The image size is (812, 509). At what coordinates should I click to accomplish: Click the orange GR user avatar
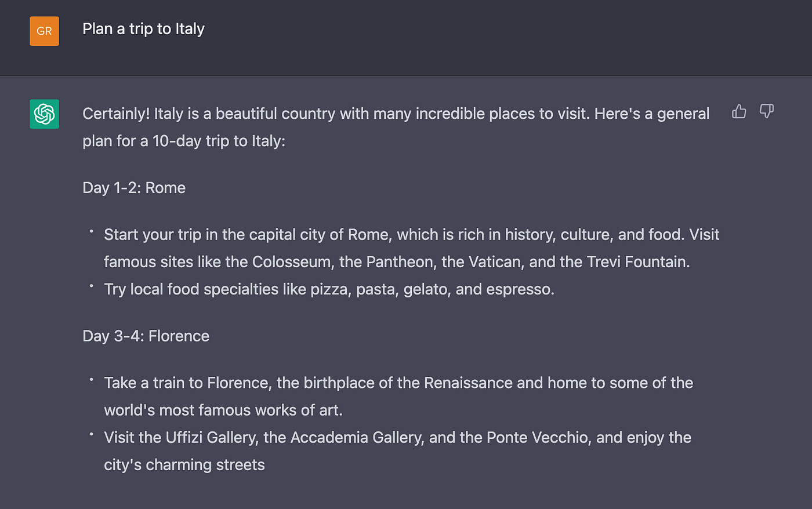point(45,31)
